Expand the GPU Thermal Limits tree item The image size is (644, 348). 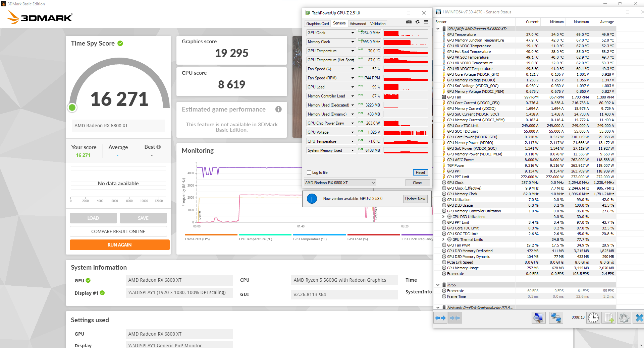(443, 239)
